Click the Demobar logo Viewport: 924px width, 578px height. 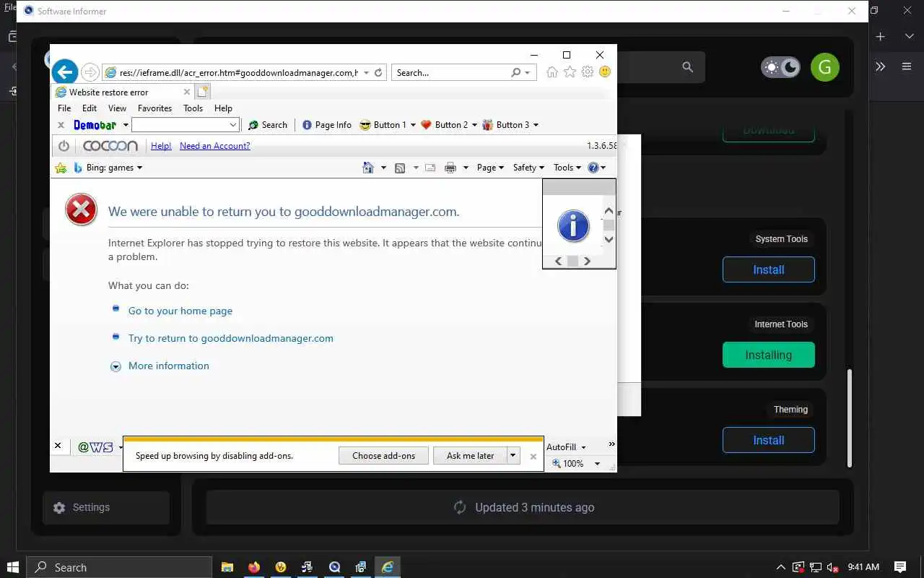tap(95, 125)
